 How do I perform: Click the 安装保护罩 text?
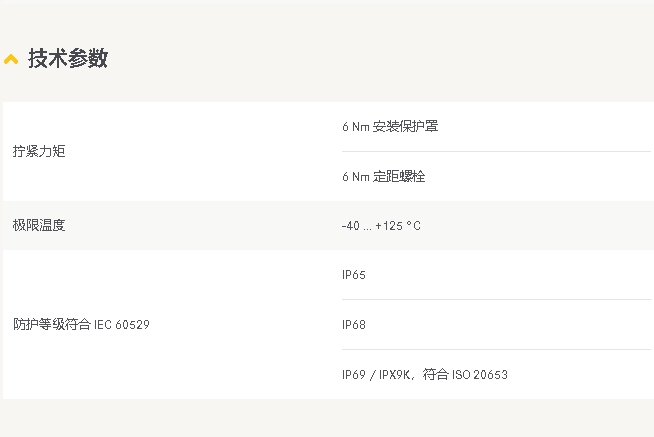tap(405, 127)
